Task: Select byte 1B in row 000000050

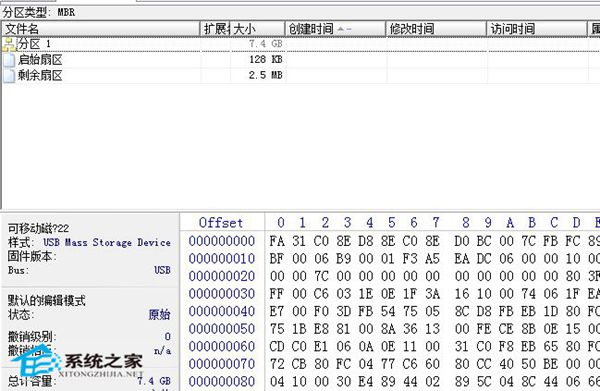Action: [x=299, y=329]
